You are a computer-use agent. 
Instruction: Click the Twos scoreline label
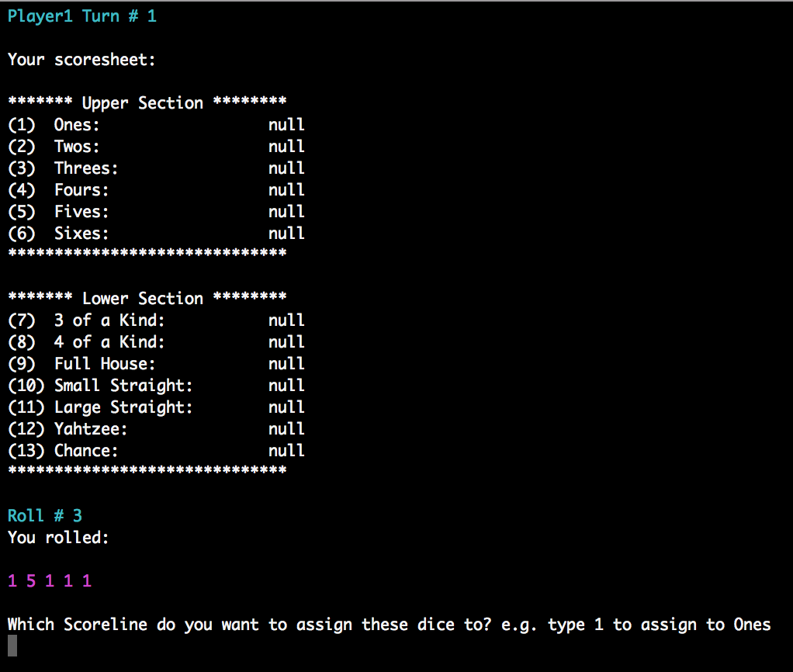click(x=77, y=146)
